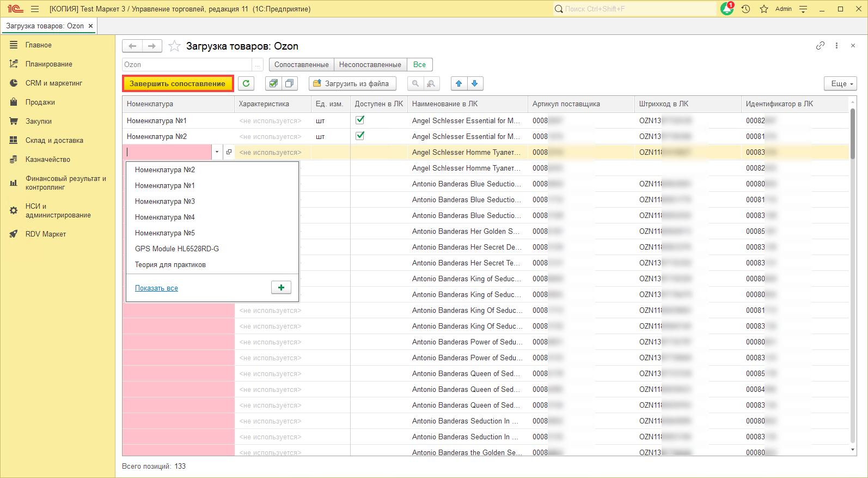Open selection for Ozon field via ellipsis
Image resolution: width=868 pixels, height=478 pixels.
pyautogui.click(x=258, y=65)
